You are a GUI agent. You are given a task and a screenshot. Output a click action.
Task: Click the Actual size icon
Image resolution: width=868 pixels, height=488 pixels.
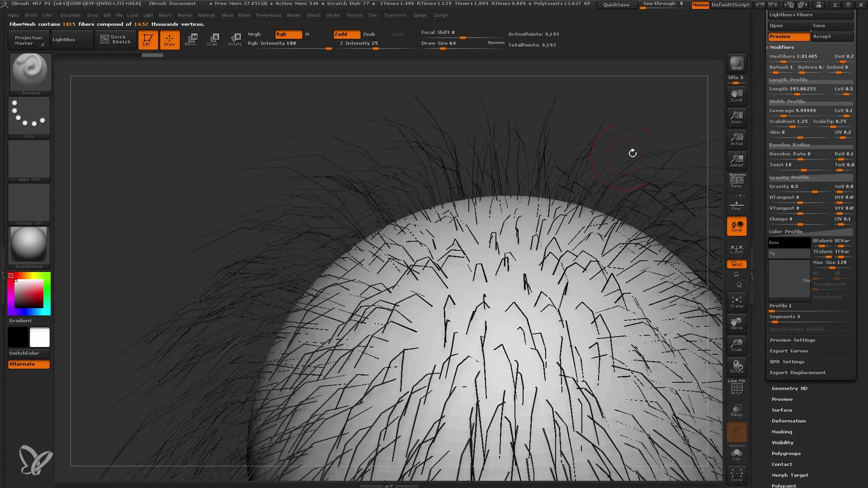736,139
